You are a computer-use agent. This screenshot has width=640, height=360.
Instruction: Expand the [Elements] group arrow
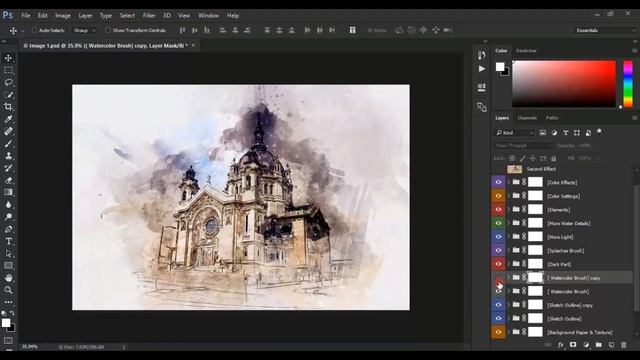509,209
